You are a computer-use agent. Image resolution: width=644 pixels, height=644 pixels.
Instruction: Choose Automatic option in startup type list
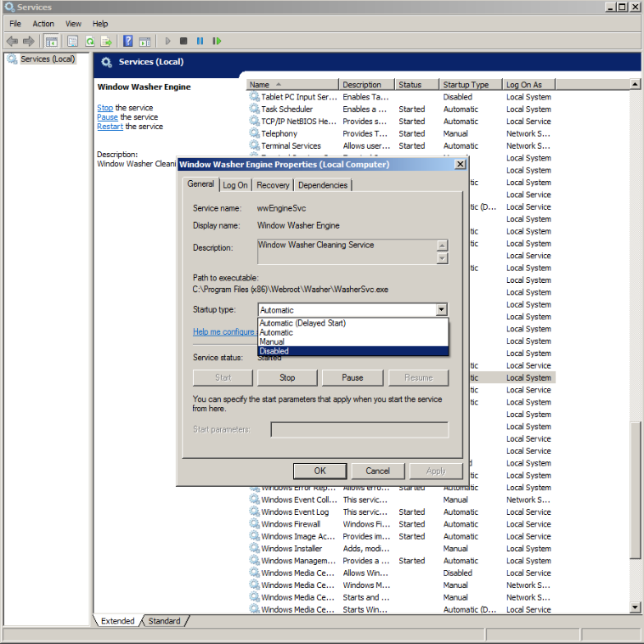(353, 332)
